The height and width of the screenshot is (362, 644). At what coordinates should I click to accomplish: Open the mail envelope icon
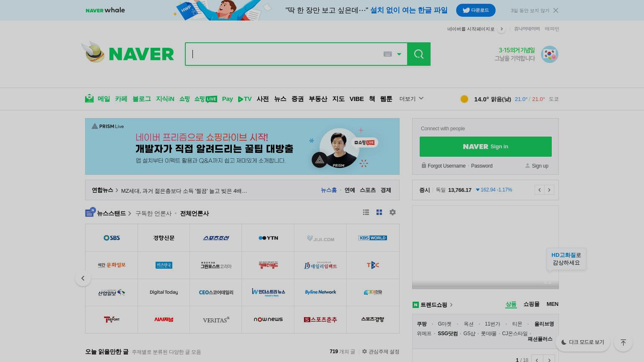89,98
